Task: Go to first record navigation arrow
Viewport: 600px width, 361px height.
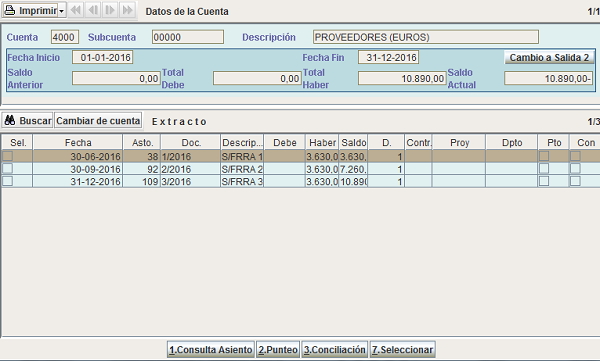Action: click(76, 10)
